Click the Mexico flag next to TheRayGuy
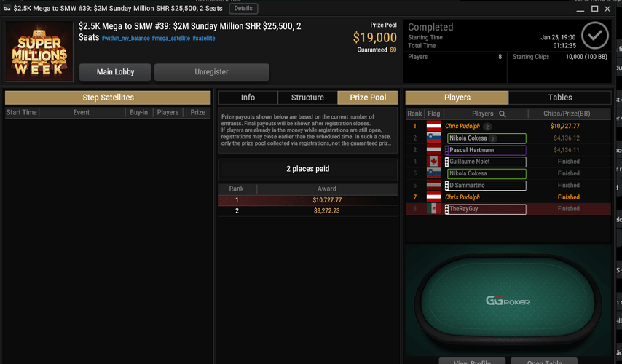 (x=433, y=208)
